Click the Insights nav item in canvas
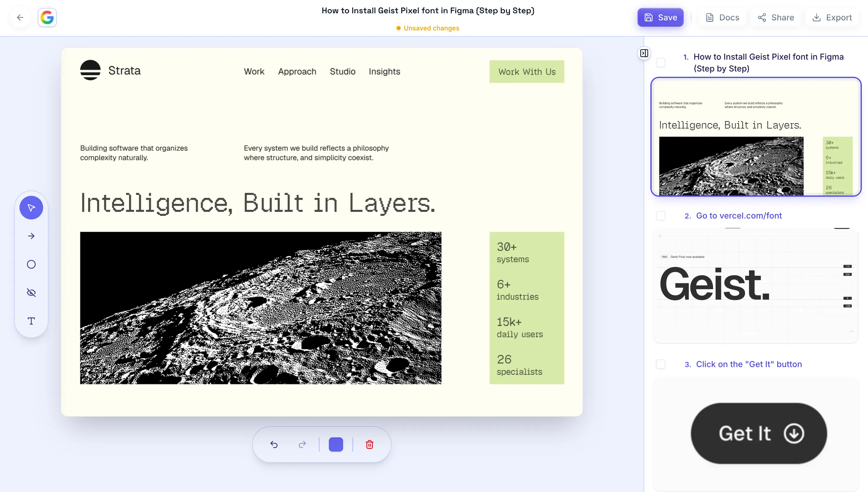This screenshot has height=492, width=868. 384,72
